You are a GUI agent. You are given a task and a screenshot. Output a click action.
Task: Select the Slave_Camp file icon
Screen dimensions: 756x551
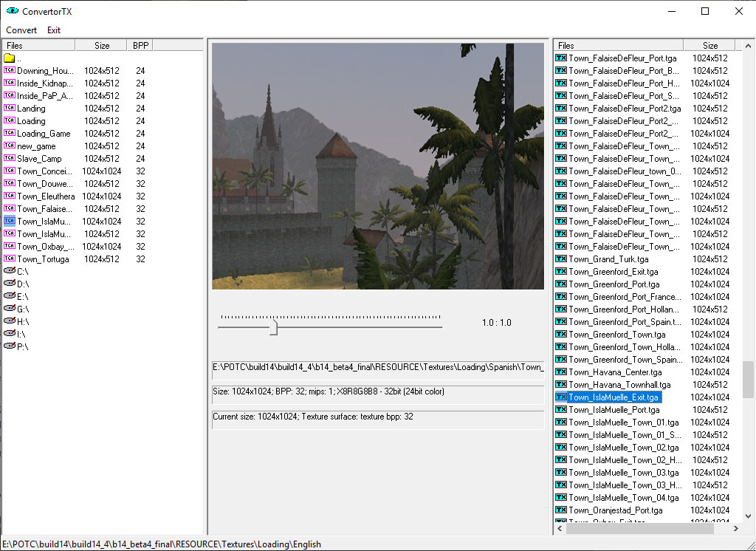(x=9, y=159)
